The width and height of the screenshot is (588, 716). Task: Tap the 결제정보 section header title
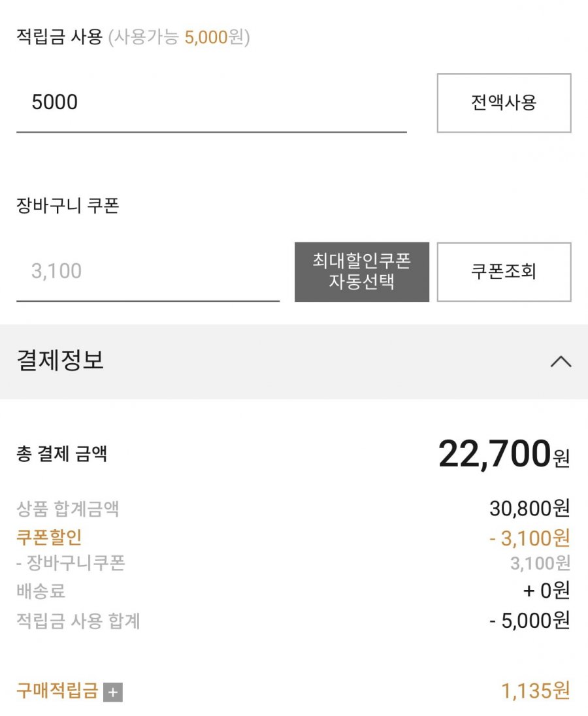click(x=60, y=361)
